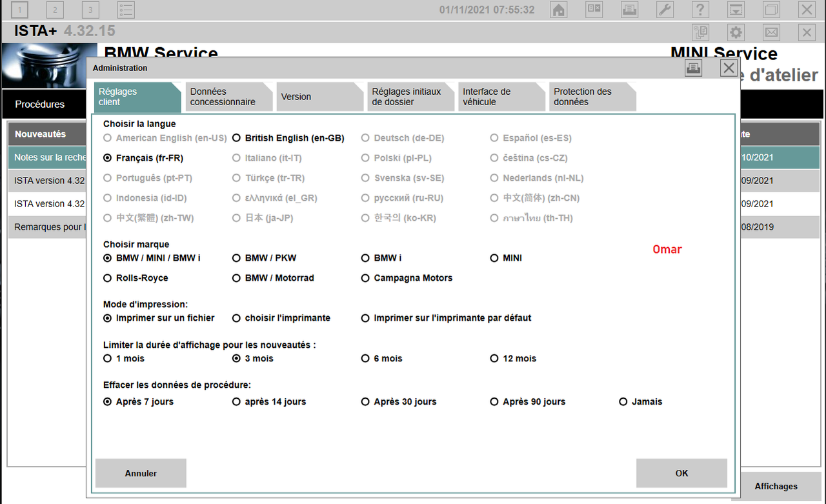Open the operations list icon
Screen dimensions: 826x504
126,10
